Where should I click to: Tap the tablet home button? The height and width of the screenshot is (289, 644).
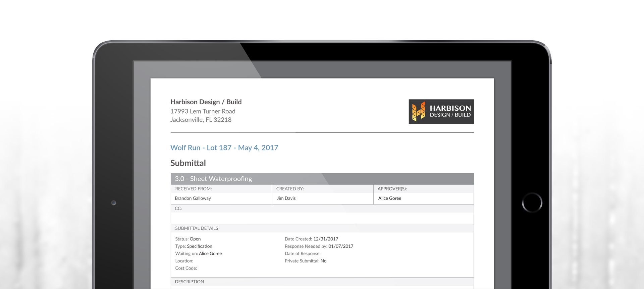(532, 203)
